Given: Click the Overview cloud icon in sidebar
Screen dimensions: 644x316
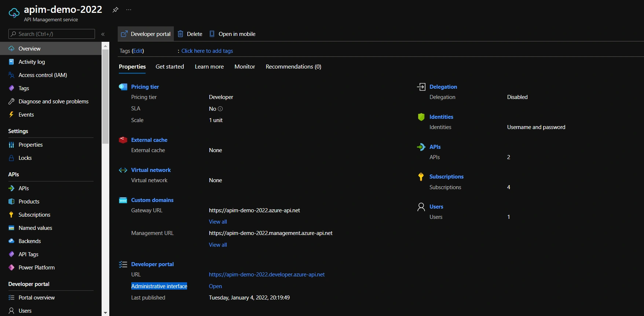Looking at the screenshot, I should click(11, 48).
